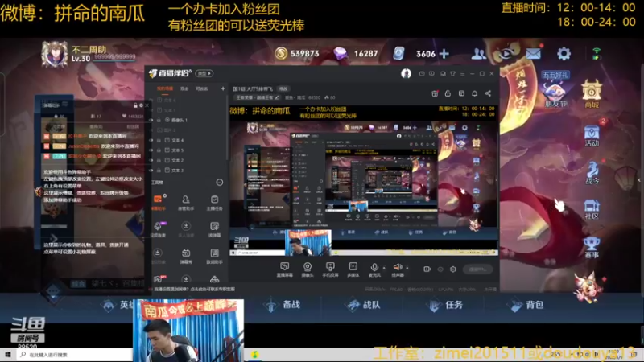The height and width of the screenshot is (362, 644).
Task: Click the record video icon
Action: pyautogui.click(x=427, y=269)
